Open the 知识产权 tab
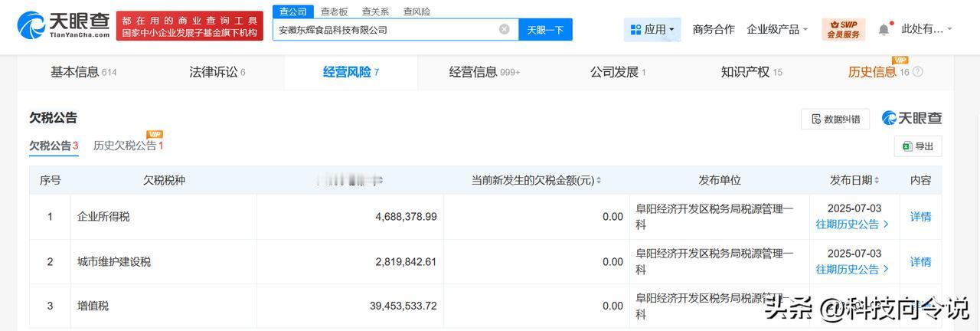The image size is (980, 331). pyautogui.click(x=751, y=72)
